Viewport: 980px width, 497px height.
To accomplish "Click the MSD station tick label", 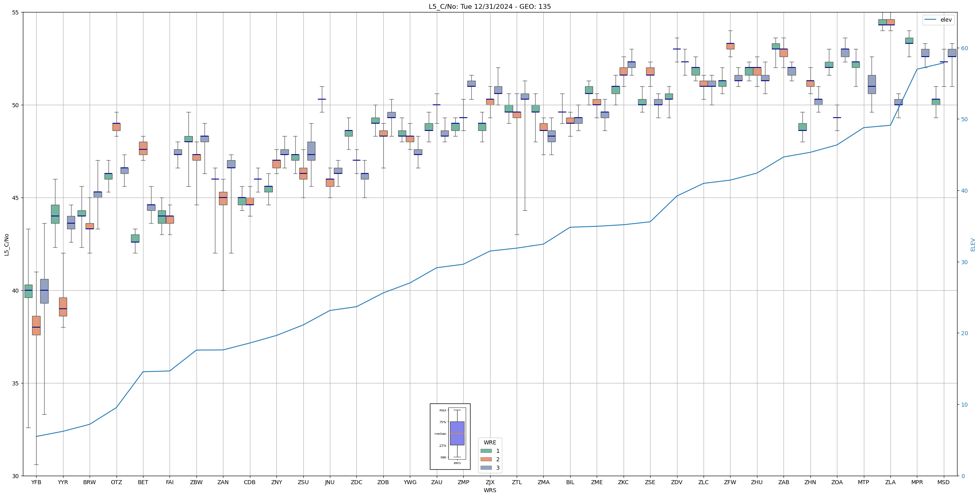I will click(x=943, y=482).
